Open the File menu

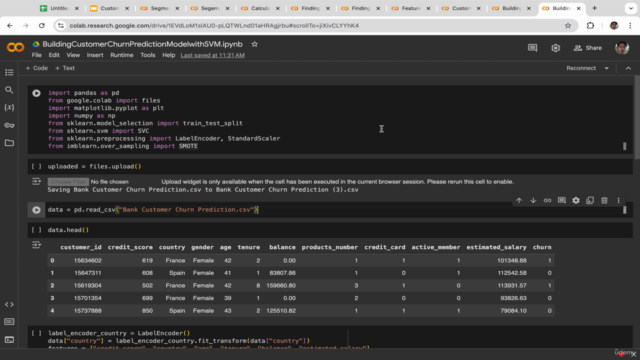tap(37, 55)
